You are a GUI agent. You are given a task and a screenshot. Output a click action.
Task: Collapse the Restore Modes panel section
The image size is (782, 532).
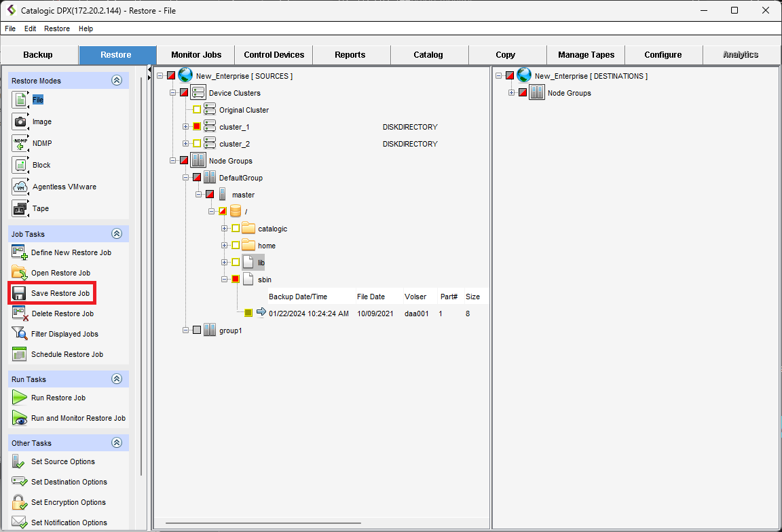[117, 80]
